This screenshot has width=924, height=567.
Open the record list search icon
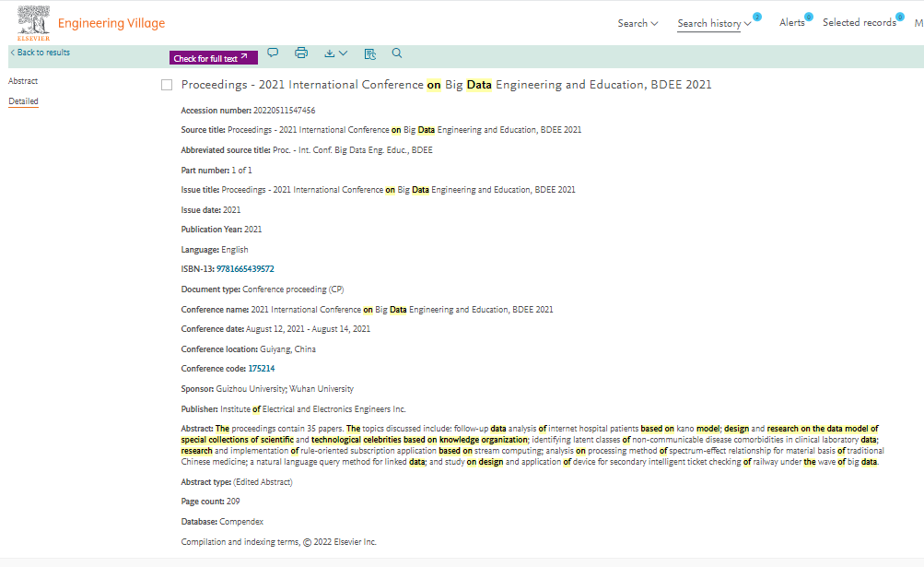point(369,53)
